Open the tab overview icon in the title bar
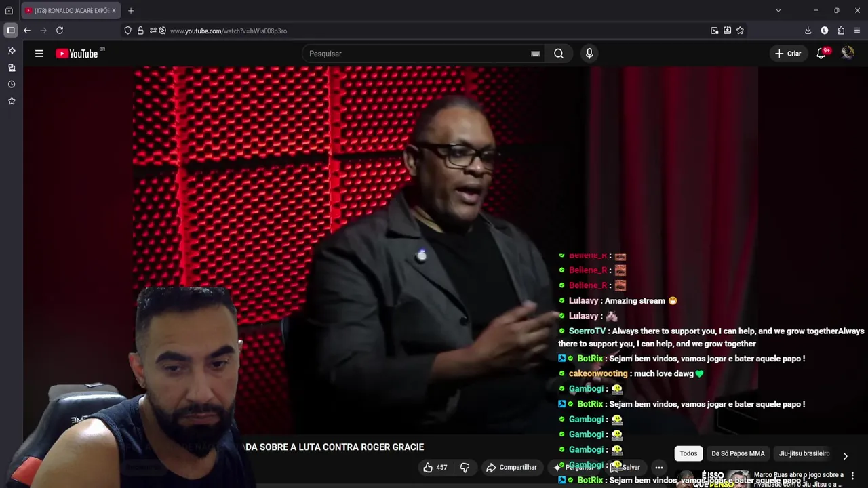The height and width of the screenshot is (488, 868). coord(9,11)
